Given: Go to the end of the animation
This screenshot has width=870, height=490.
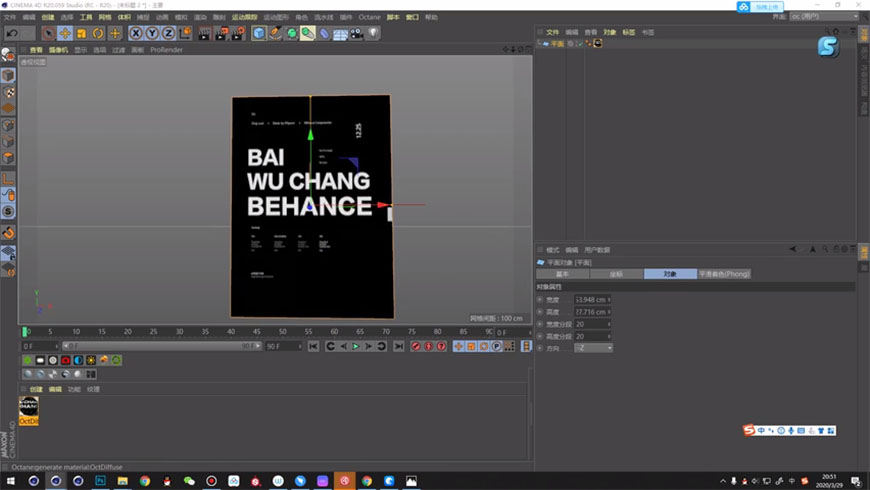Looking at the screenshot, I should click(398, 346).
